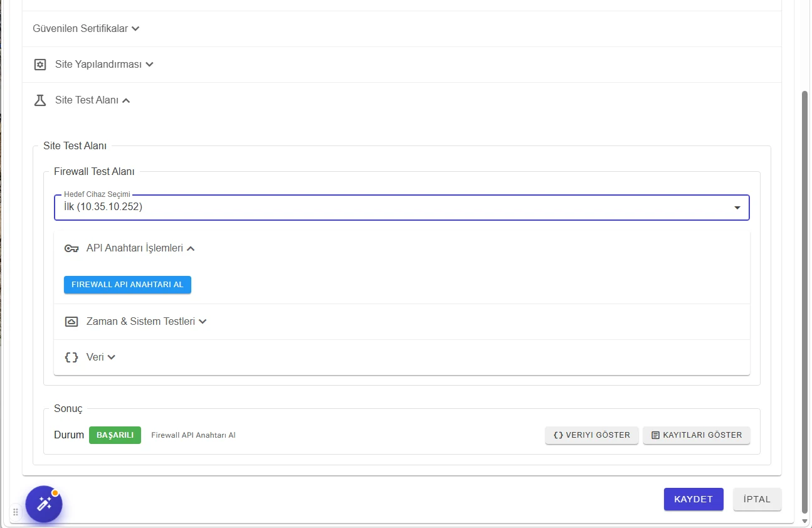This screenshot has width=812, height=528.
Task: Expand Zaman & Sistem Testleri panel
Action: [x=402, y=322]
